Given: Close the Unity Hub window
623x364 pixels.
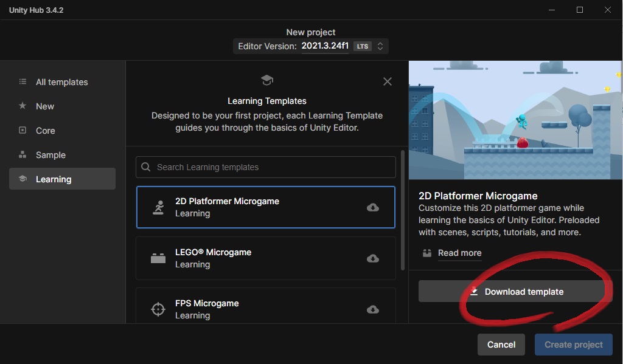Looking at the screenshot, I should point(608,10).
